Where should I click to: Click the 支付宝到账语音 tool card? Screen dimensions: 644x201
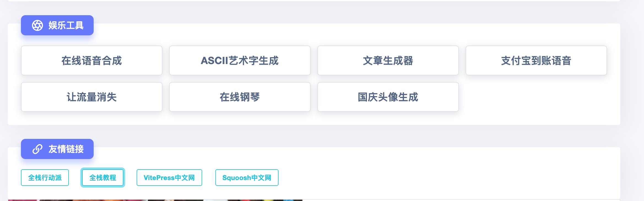pos(536,60)
